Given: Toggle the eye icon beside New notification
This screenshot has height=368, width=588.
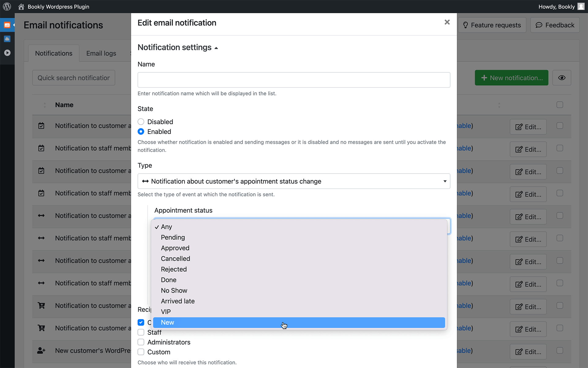Looking at the screenshot, I should 561,78.
